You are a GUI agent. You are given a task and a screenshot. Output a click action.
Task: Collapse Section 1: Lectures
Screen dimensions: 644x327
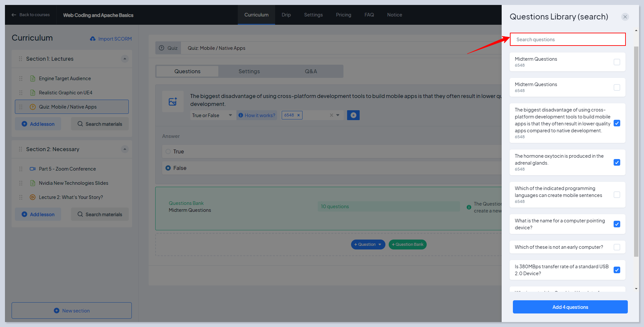(x=125, y=59)
